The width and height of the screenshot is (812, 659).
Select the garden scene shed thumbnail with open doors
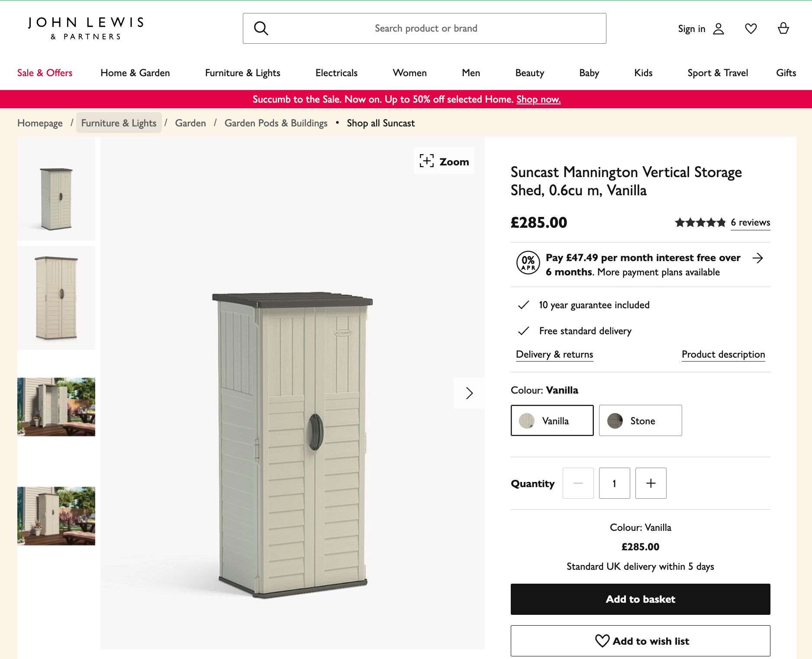click(x=56, y=407)
